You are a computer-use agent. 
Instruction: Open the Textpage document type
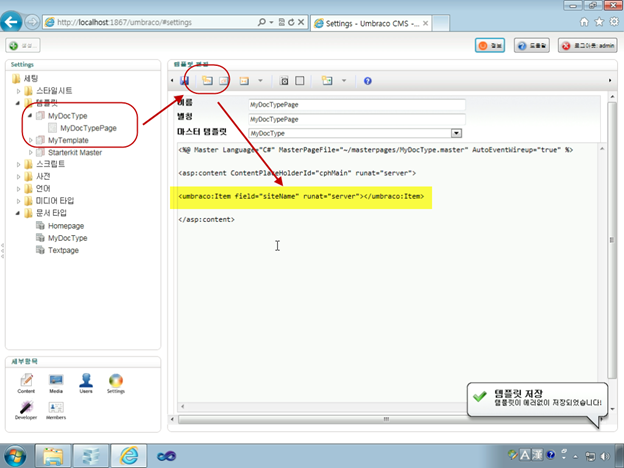pyautogui.click(x=63, y=250)
